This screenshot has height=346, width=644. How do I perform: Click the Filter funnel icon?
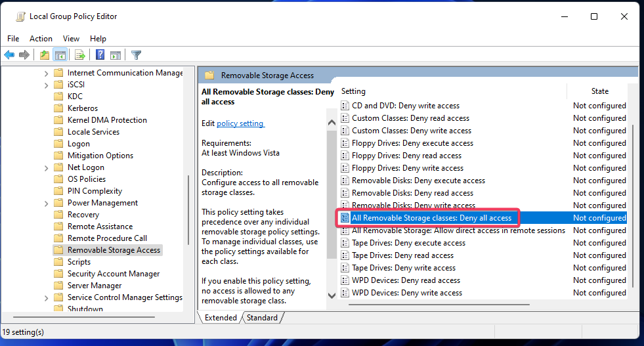(136, 54)
